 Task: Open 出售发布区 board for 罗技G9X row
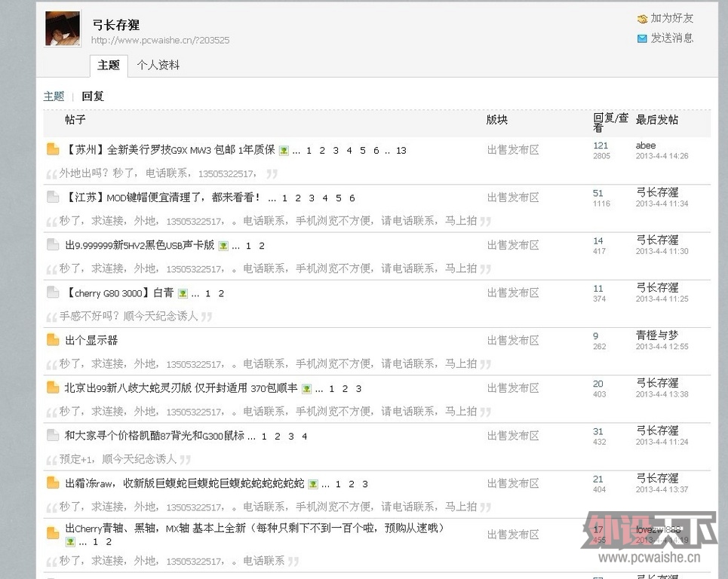coord(513,150)
